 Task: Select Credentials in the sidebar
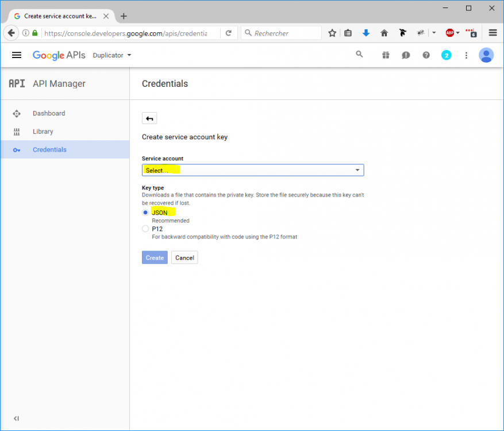pos(49,149)
